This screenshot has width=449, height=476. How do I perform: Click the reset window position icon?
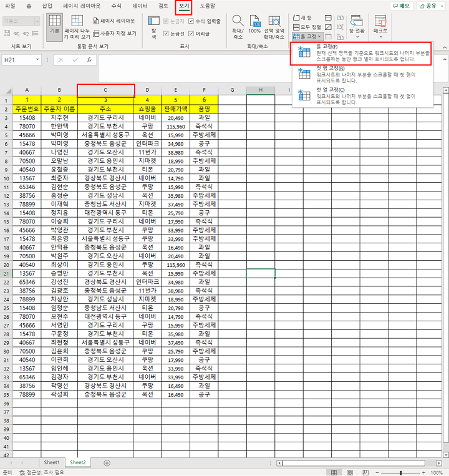(340, 37)
